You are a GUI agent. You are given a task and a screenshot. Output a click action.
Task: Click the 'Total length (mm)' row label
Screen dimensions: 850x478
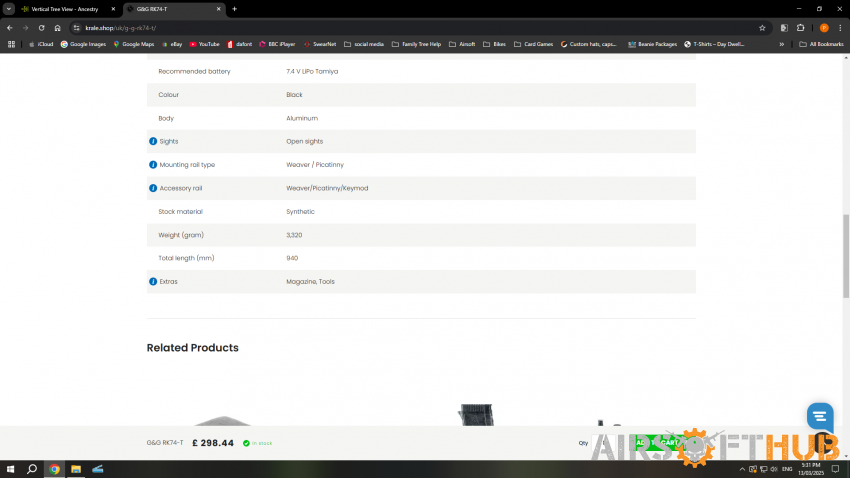(x=186, y=259)
